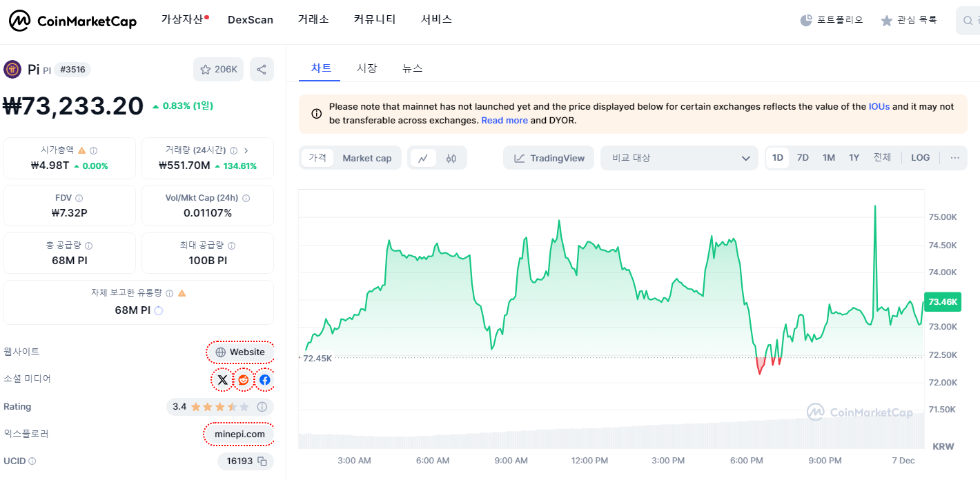Screen dimensions: 980x480
Task: Open the X (Twitter) social link
Action: 222,379
